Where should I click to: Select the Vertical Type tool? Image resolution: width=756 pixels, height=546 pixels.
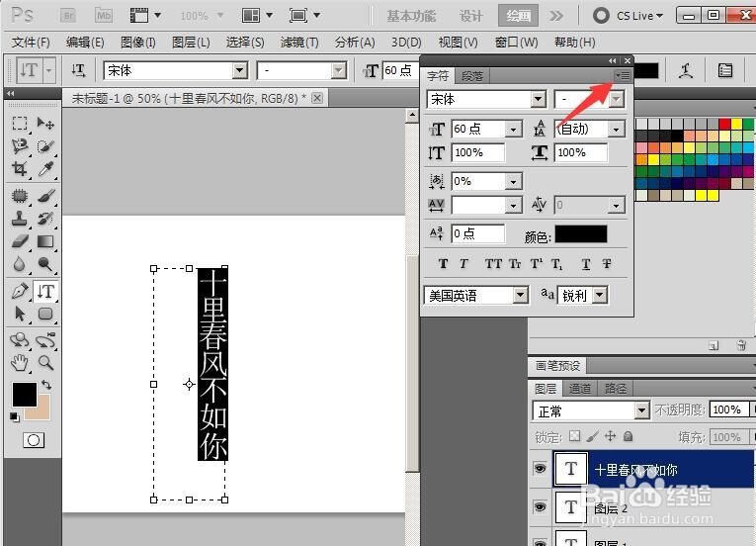[45, 291]
